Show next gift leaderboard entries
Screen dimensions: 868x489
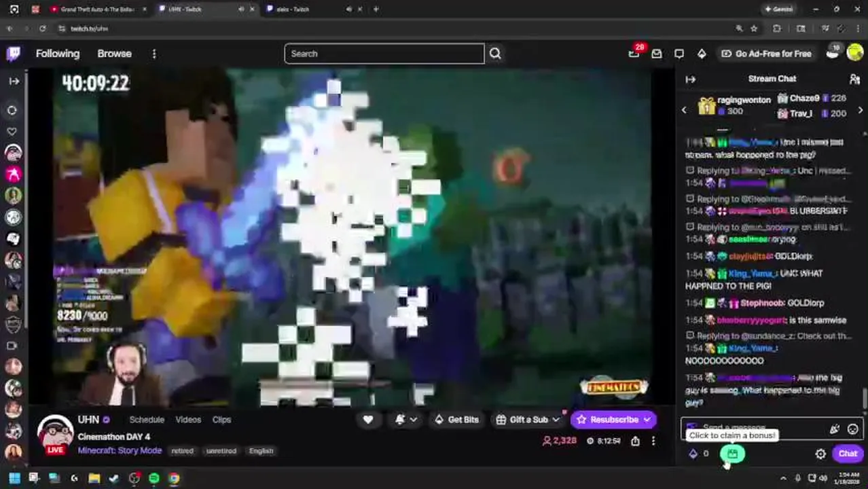point(861,110)
